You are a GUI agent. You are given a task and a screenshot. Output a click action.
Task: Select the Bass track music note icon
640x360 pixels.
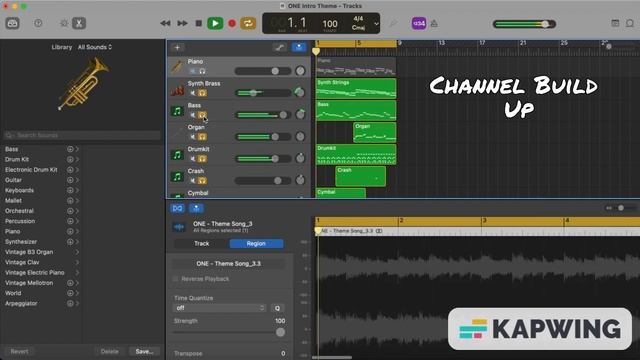pos(177,111)
